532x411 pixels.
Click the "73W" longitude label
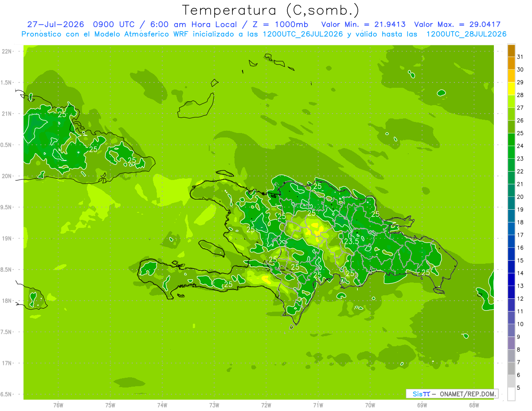[214, 405]
